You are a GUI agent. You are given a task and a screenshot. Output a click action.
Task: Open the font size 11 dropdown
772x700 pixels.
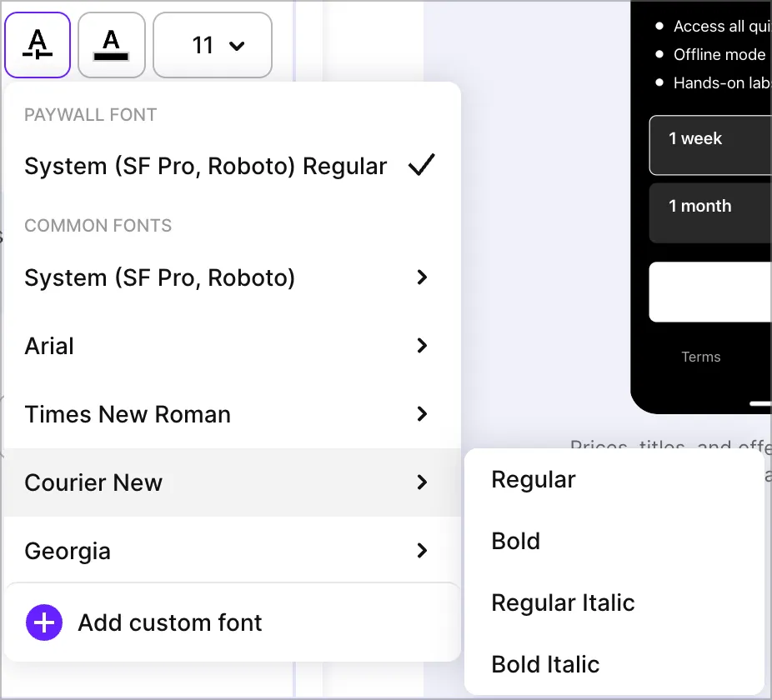[x=213, y=44]
